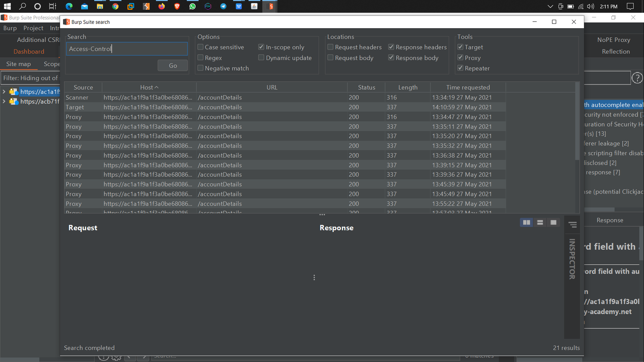Image resolution: width=644 pixels, height=362 pixels.
Task: Sort results by URL column
Action: 272,87
